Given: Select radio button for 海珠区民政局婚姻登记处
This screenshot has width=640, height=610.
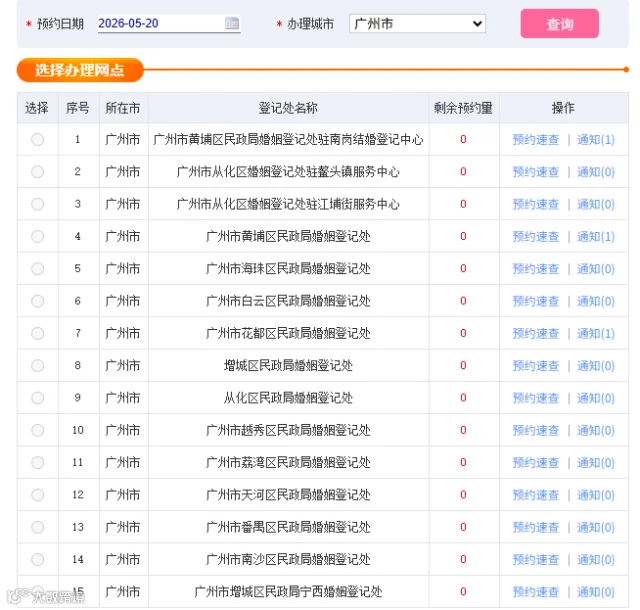Looking at the screenshot, I should (x=38, y=269).
